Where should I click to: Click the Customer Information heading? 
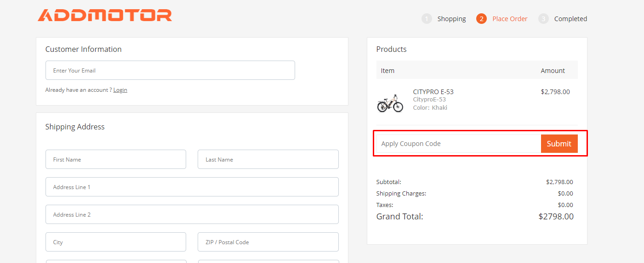pyautogui.click(x=84, y=49)
